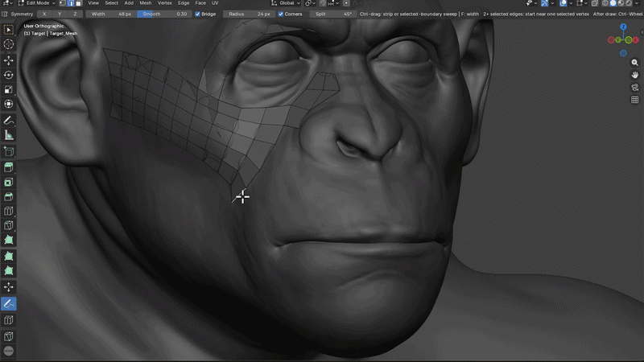Switch to vertex select mode

[63, 3]
